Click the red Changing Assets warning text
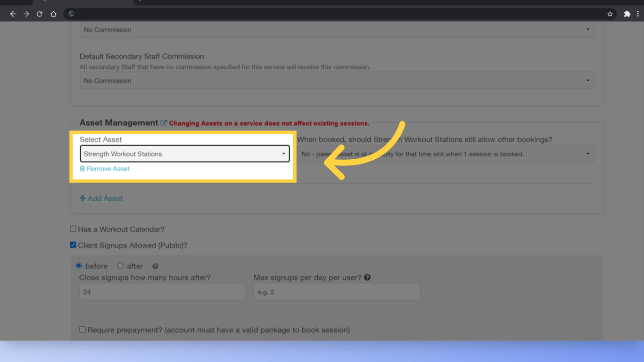Image resolution: width=644 pixels, height=362 pixels. pos(269,123)
